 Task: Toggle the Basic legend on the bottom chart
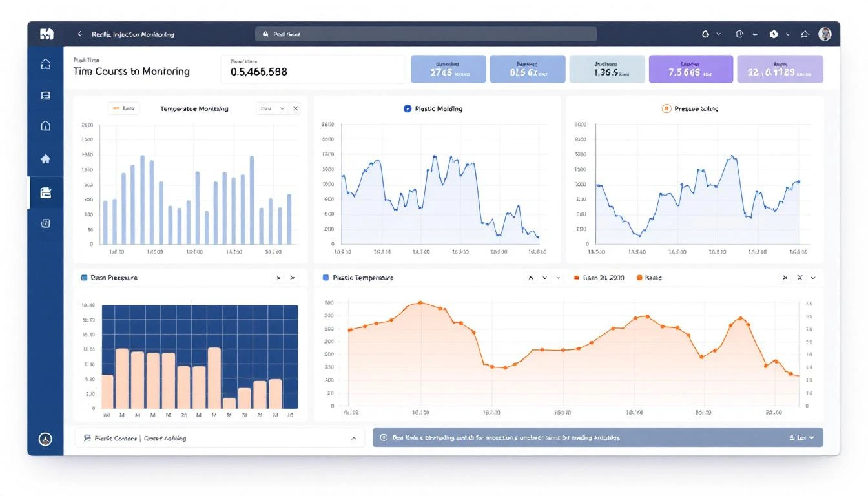(x=648, y=277)
